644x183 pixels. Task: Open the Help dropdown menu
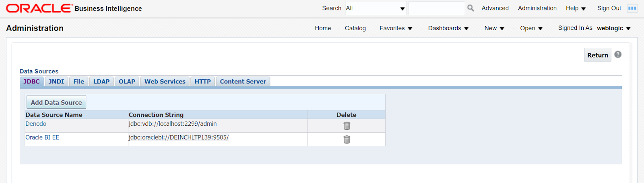[576, 8]
